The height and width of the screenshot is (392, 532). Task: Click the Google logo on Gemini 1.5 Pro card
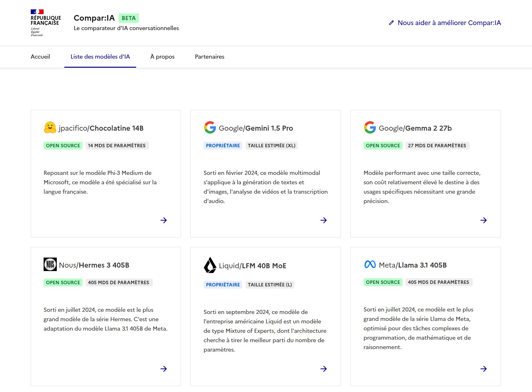pyautogui.click(x=210, y=128)
